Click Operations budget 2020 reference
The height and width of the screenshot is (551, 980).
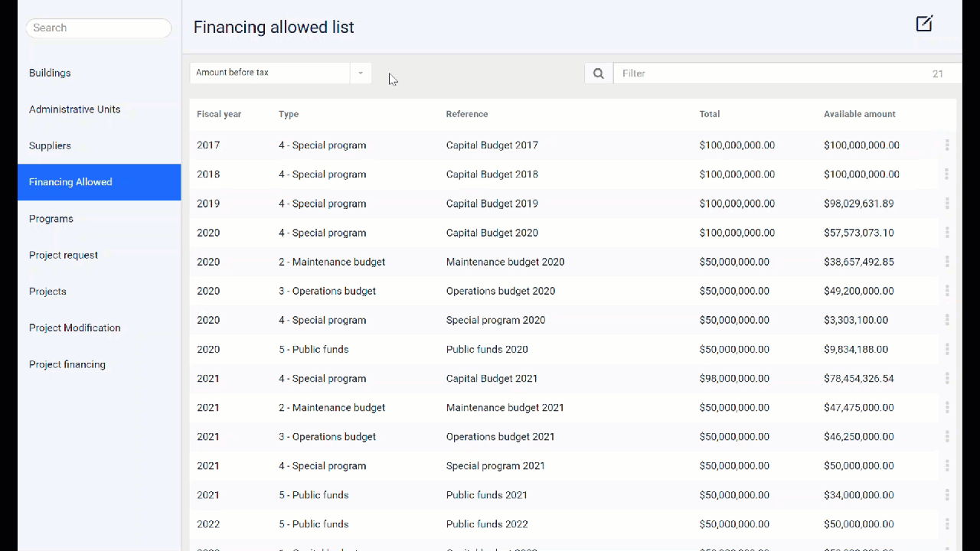point(501,291)
